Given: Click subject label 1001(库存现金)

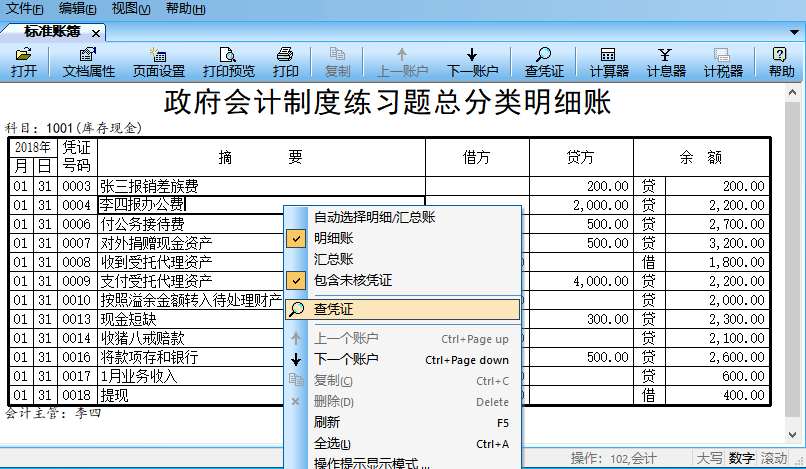Looking at the screenshot, I should [x=94, y=128].
